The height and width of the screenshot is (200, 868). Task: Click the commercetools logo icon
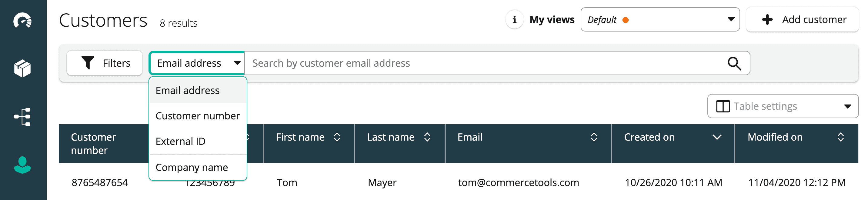pyautogui.click(x=22, y=20)
